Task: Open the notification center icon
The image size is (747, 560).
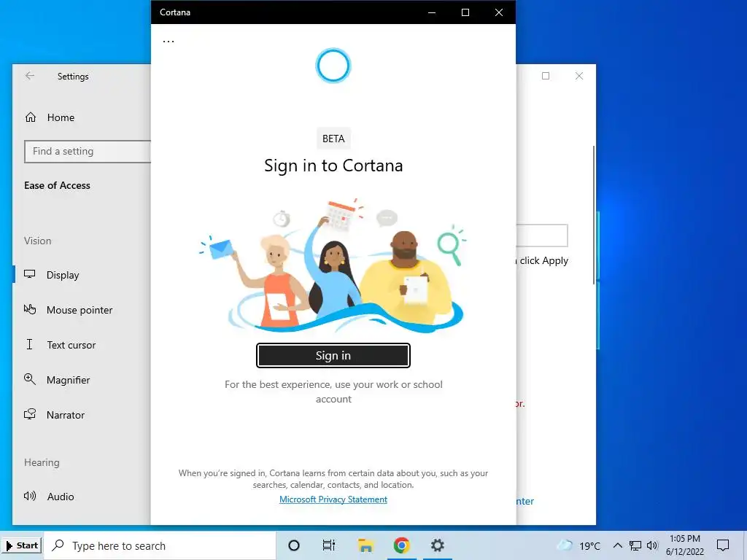Action: pyautogui.click(x=723, y=545)
